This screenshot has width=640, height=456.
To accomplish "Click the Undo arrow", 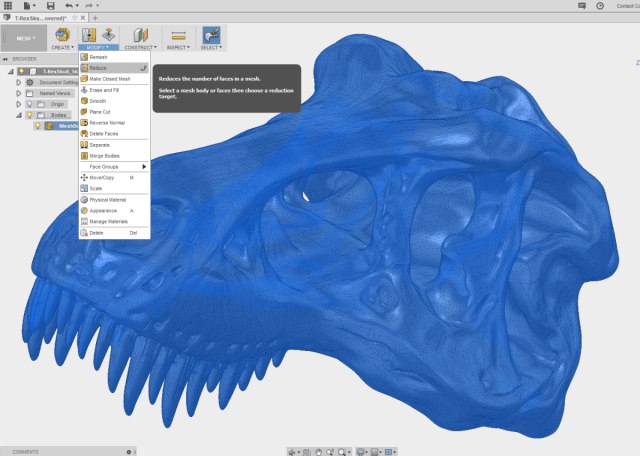I will click(69, 5).
